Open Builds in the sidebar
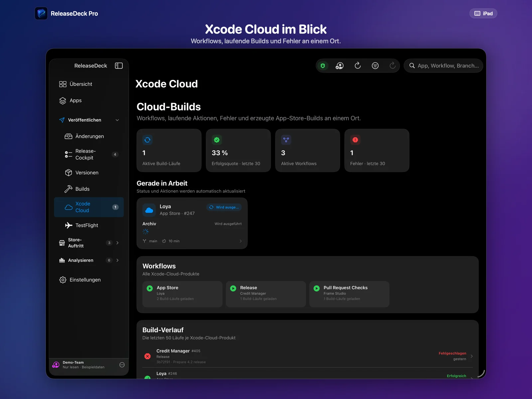This screenshot has height=399, width=532. [x=89, y=189]
